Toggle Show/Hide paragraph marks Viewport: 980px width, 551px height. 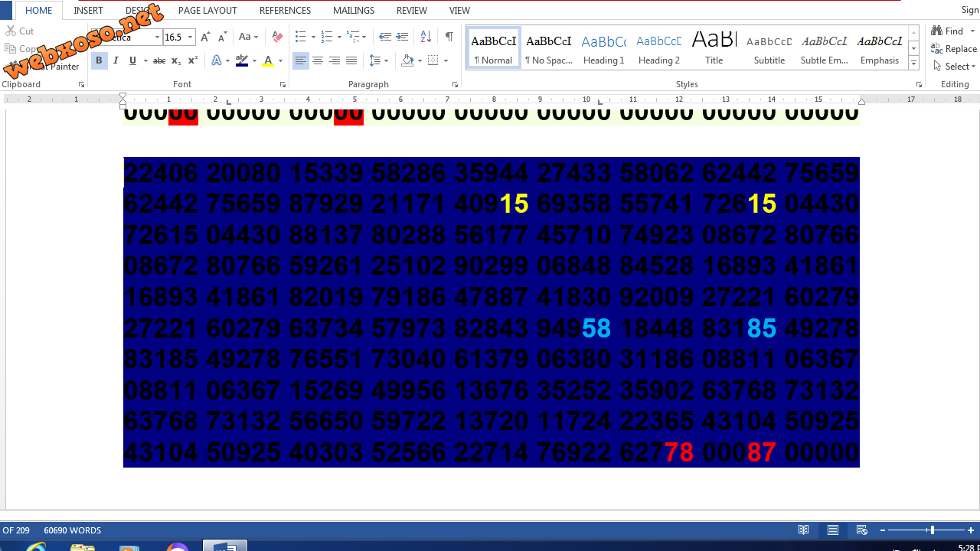tap(449, 37)
